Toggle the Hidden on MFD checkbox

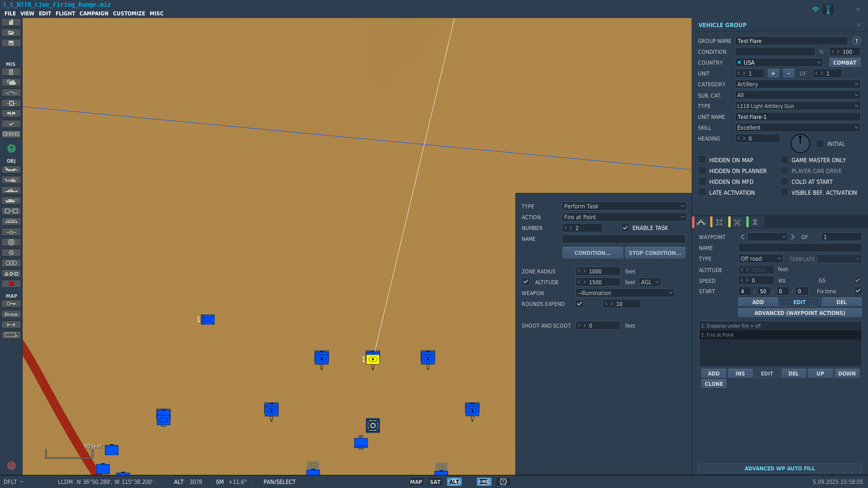702,181
